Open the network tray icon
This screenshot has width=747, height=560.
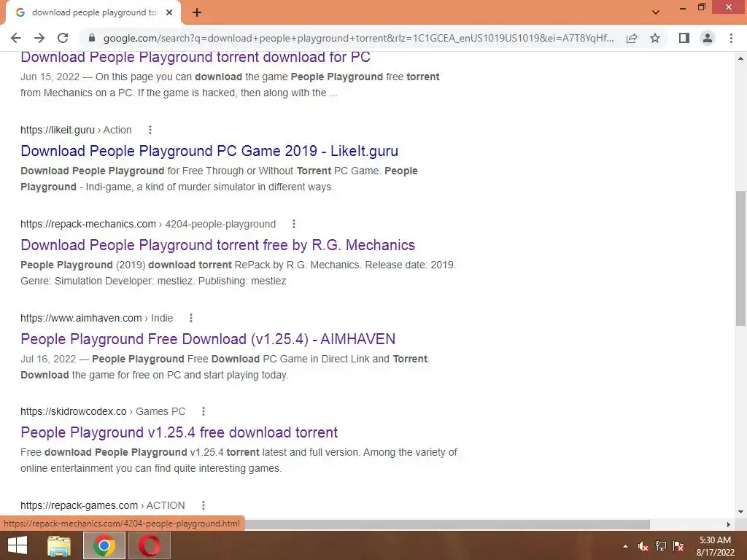pyautogui.click(x=661, y=546)
